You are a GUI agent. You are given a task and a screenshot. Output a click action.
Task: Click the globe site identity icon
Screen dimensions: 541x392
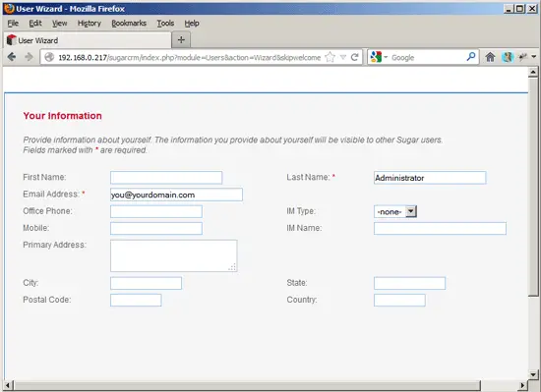click(49, 57)
